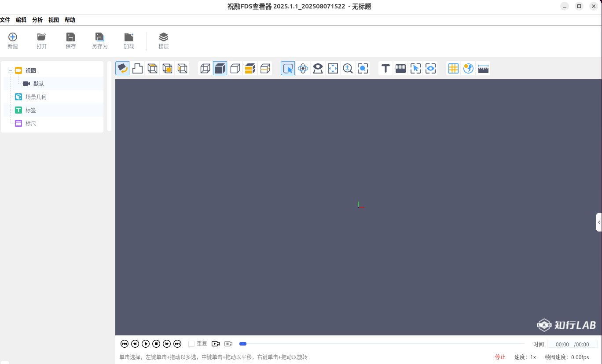
Task: Step forward with the fast-forward button
Action: point(167,344)
